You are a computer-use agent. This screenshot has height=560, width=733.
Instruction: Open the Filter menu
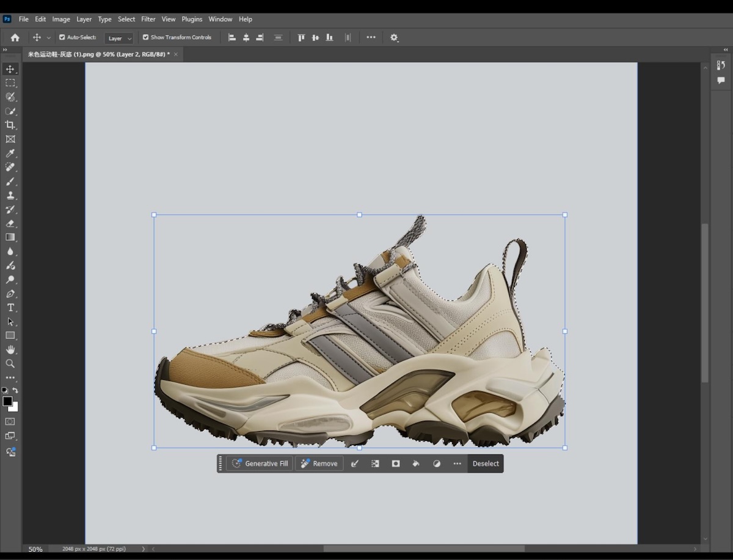pyautogui.click(x=148, y=19)
